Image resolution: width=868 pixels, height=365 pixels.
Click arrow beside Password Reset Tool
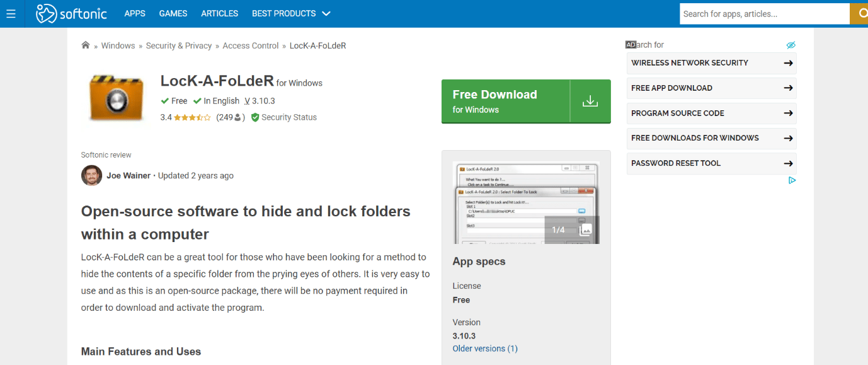point(788,163)
